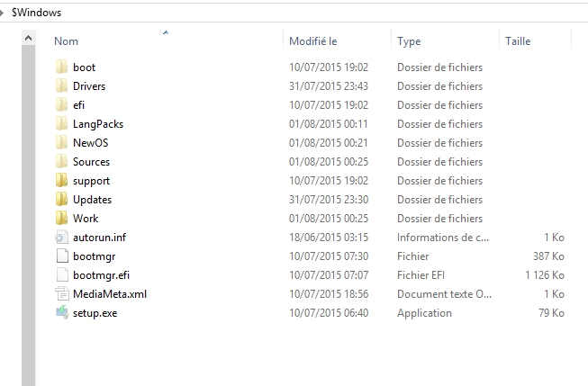The width and height of the screenshot is (588, 386).
Task: Expand the $Windows breadcrumb arrow
Action: point(2,13)
